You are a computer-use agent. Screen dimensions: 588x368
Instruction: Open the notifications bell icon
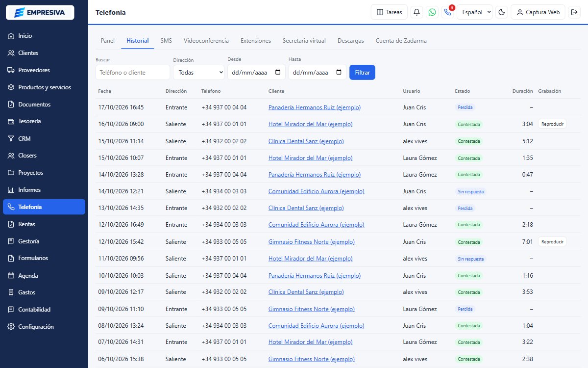click(x=417, y=12)
